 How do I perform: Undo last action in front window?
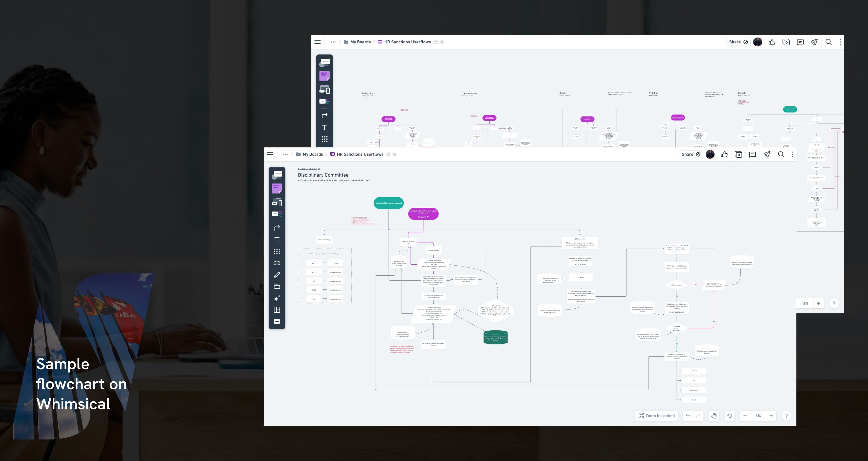pos(688,416)
